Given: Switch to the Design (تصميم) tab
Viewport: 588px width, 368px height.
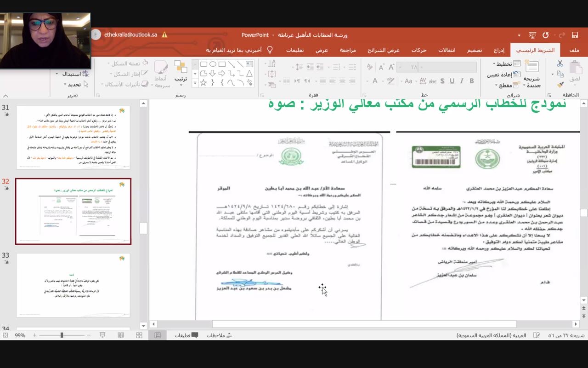Looking at the screenshot, I should (475, 50).
